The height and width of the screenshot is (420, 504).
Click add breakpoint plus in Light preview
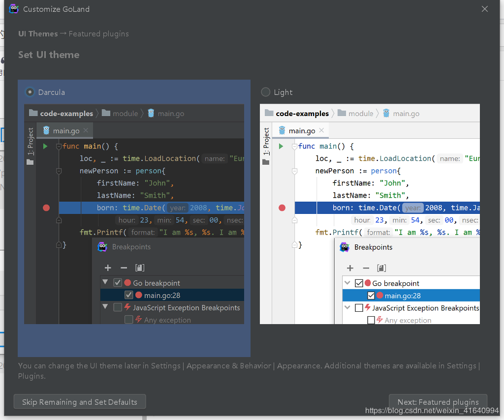[x=350, y=268]
